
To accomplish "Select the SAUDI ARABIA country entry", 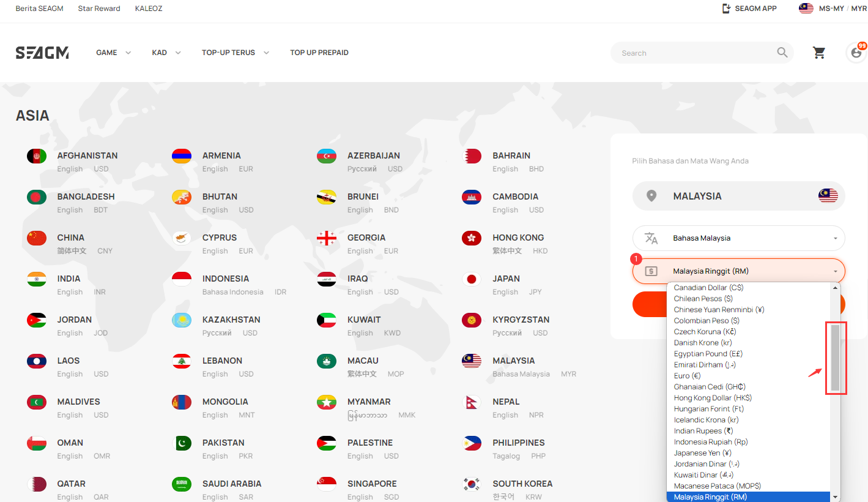I will [217, 490].
